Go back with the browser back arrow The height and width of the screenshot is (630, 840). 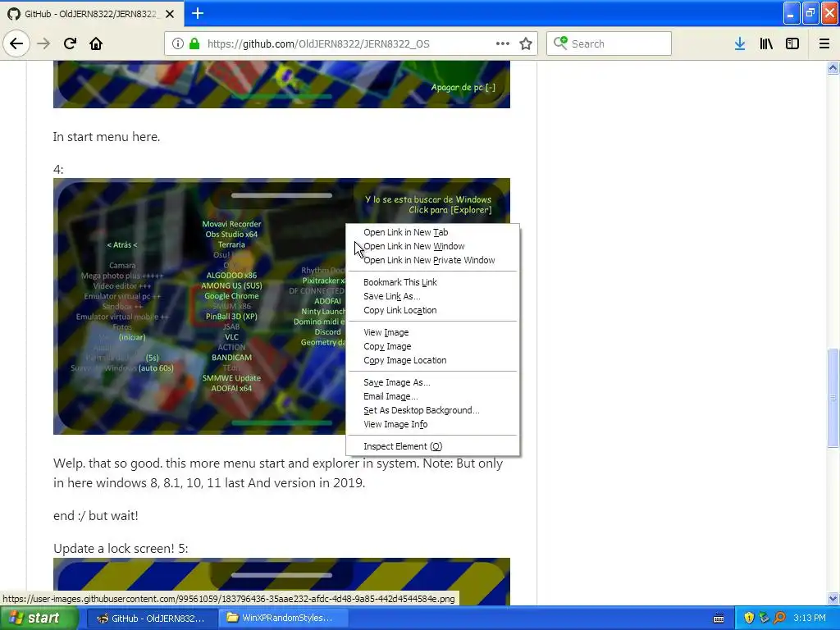16,43
